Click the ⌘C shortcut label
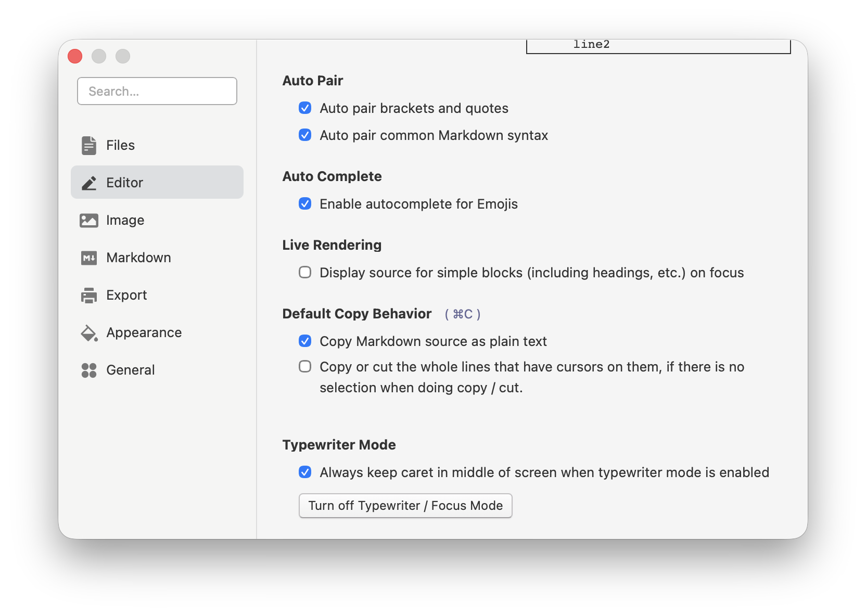The image size is (866, 616). point(462,314)
